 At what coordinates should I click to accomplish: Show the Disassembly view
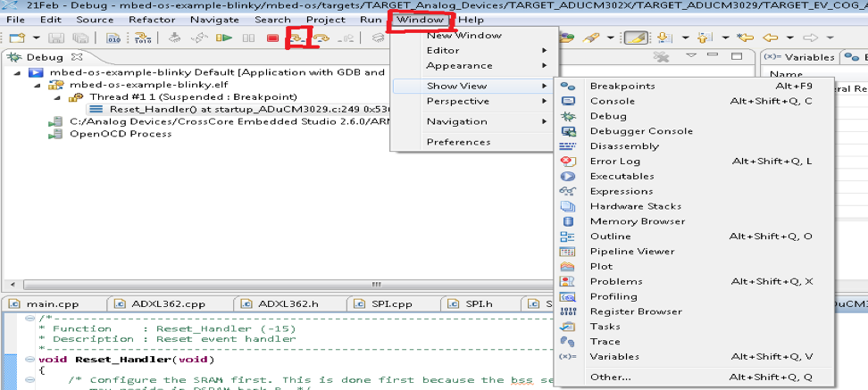click(694, 146)
